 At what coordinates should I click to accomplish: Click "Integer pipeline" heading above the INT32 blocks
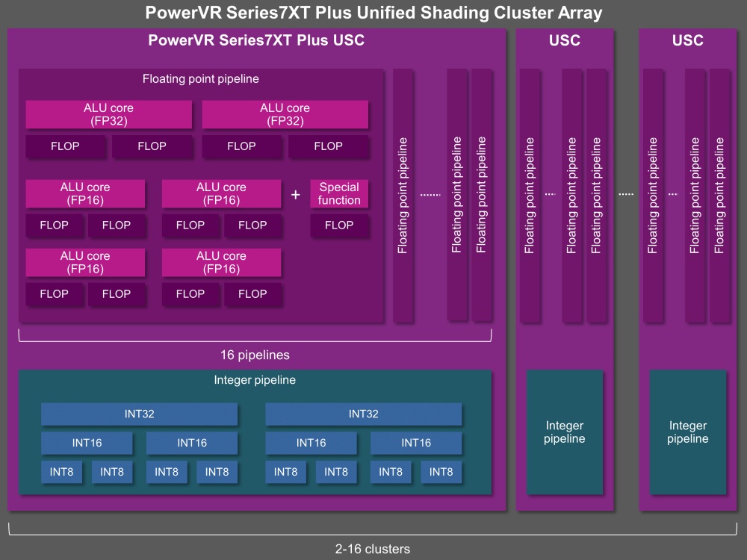point(255,379)
